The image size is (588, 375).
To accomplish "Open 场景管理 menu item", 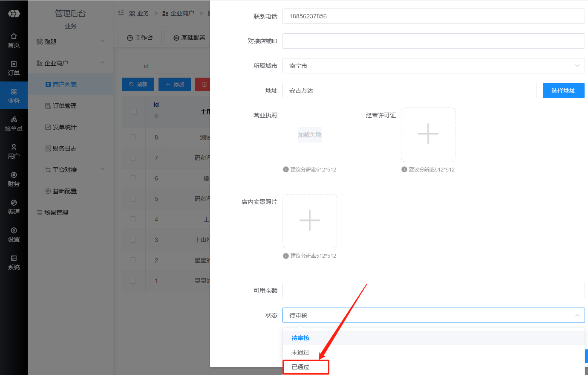I will coord(71,212).
